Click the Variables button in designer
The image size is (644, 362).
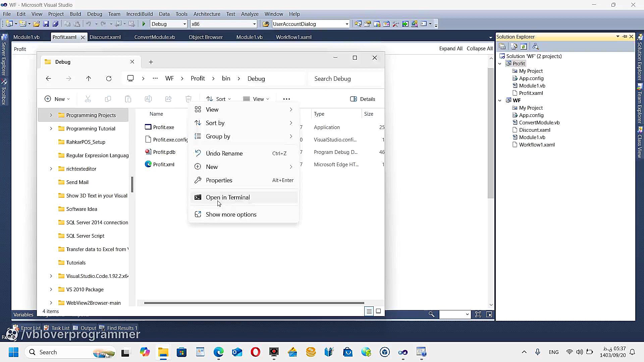click(x=23, y=314)
